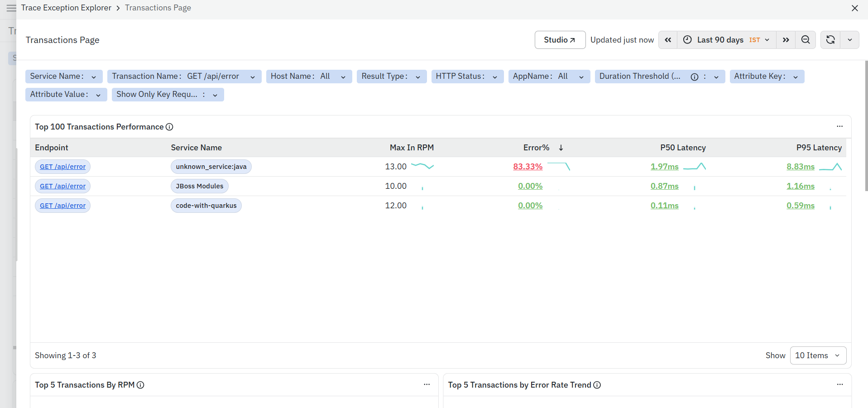Screen dimensions: 868x408
Task: Expand the Result Type filter
Action: pos(392,77)
